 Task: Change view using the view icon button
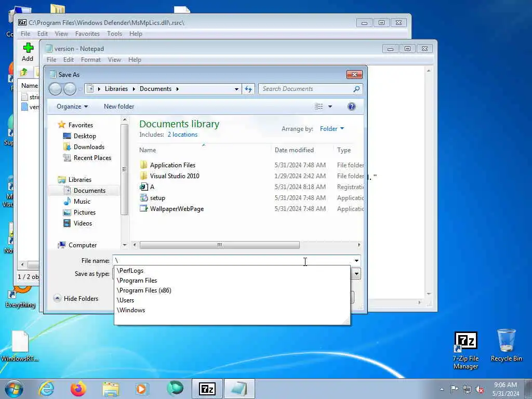click(319, 107)
